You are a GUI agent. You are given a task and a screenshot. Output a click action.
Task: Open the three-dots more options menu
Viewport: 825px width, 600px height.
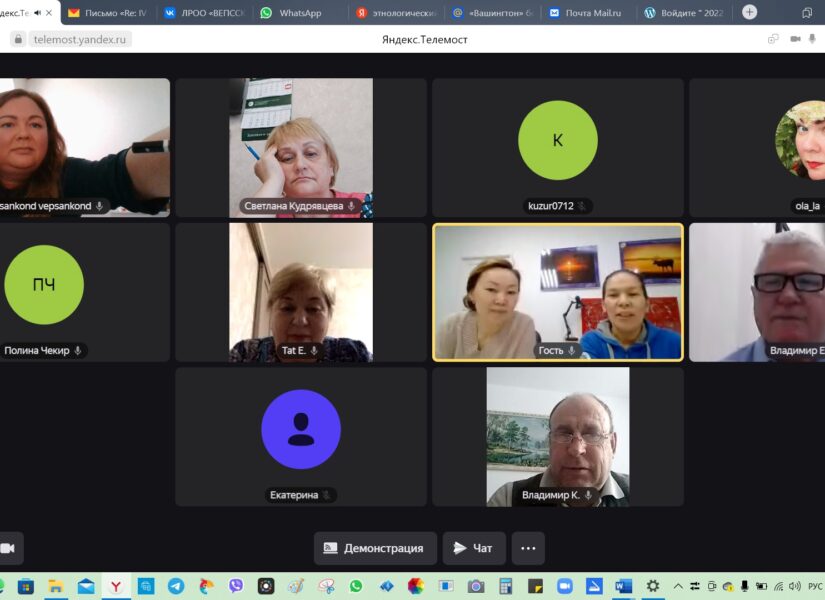click(x=528, y=548)
